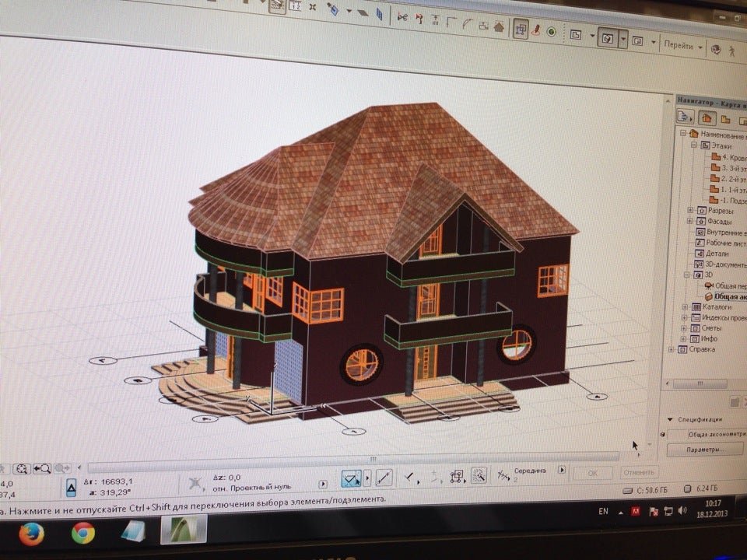The image size is (747, 560).
Task: Toggle the Δr radial distance coordinate button
Action: (71, 485)
